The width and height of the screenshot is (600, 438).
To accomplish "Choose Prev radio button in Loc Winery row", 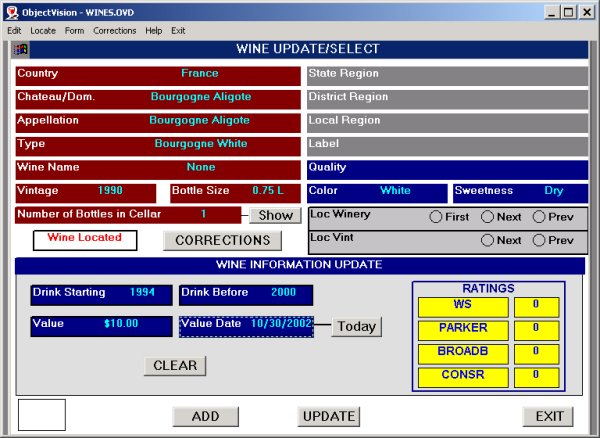I will point(539,217).
